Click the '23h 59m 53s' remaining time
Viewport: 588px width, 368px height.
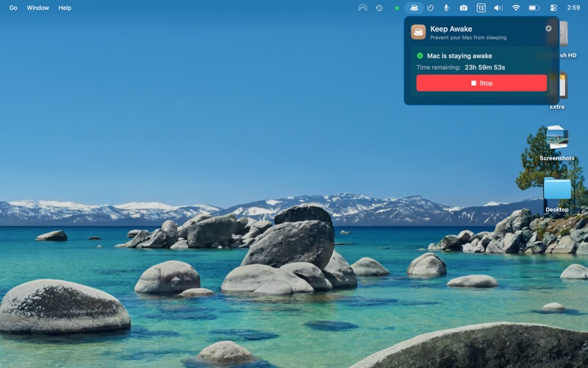(x=485, y=68)
